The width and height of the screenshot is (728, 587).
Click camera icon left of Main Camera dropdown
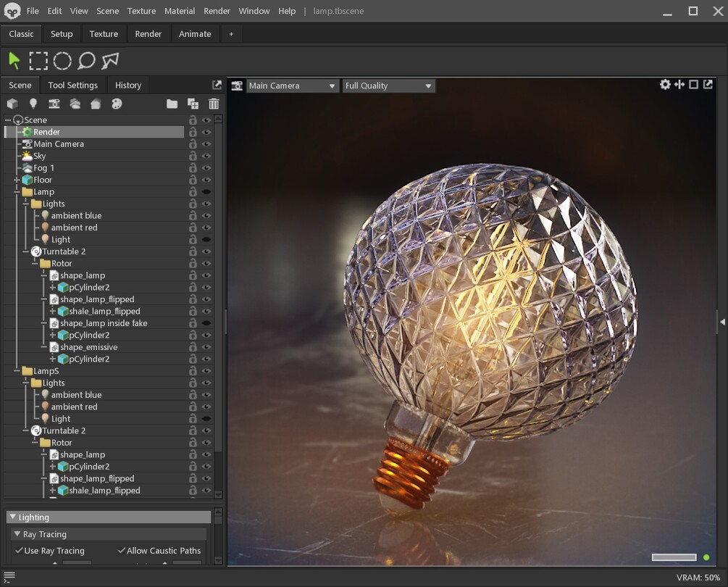coord(237,86)
